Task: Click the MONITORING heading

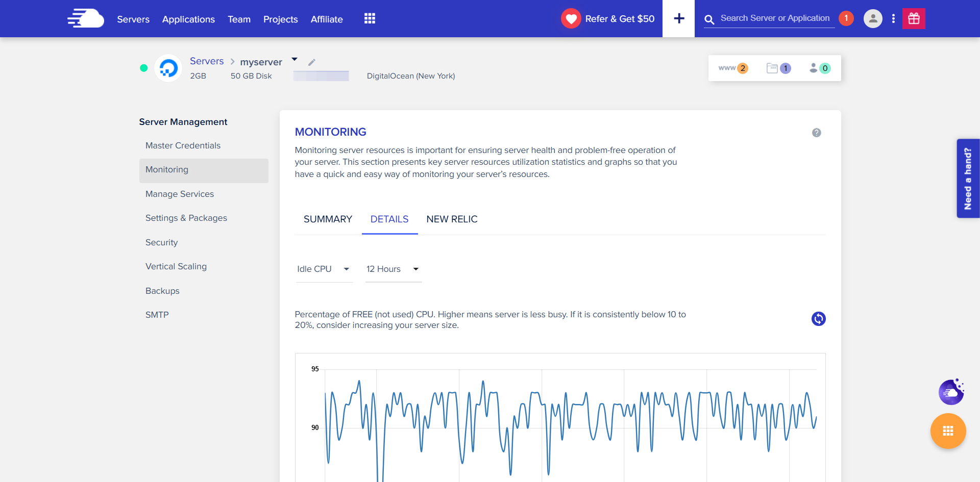Action: [x=330, y=132]
